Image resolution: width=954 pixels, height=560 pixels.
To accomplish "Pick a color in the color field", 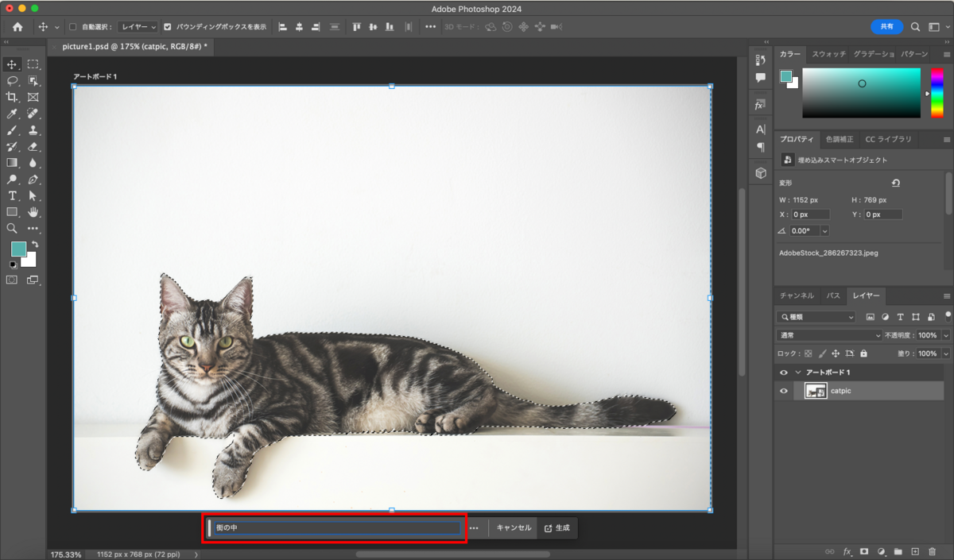I will [x=861, y=93].
